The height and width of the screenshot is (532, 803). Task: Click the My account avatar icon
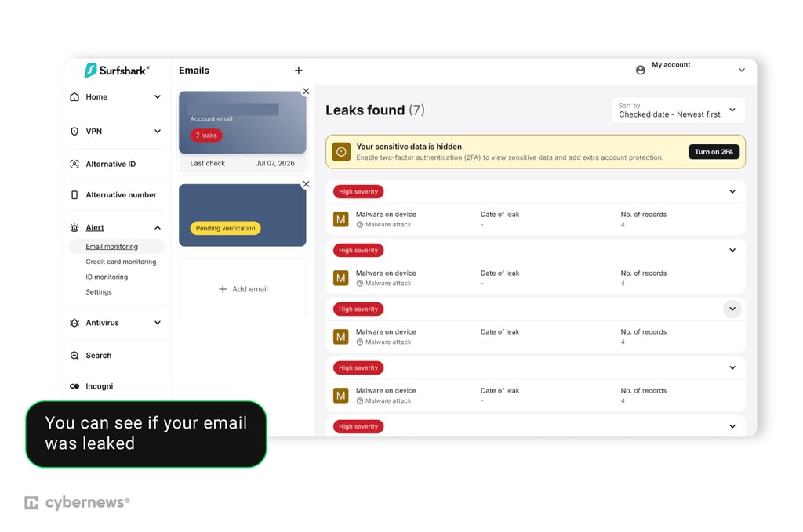click(x=641, y=70)
